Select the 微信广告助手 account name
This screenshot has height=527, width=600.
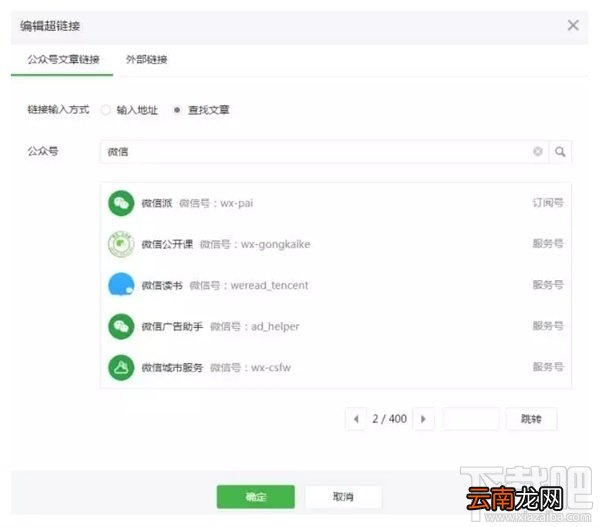click(x=172, y=326)
